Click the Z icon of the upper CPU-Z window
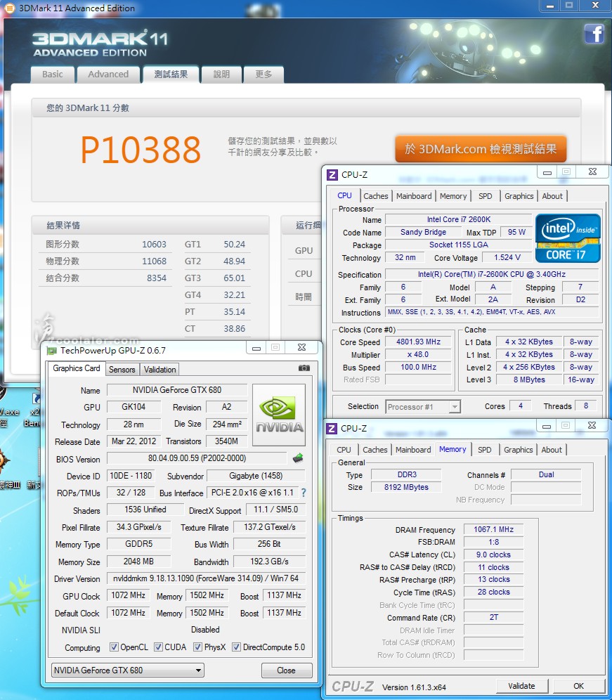 (x=332, y=174)
